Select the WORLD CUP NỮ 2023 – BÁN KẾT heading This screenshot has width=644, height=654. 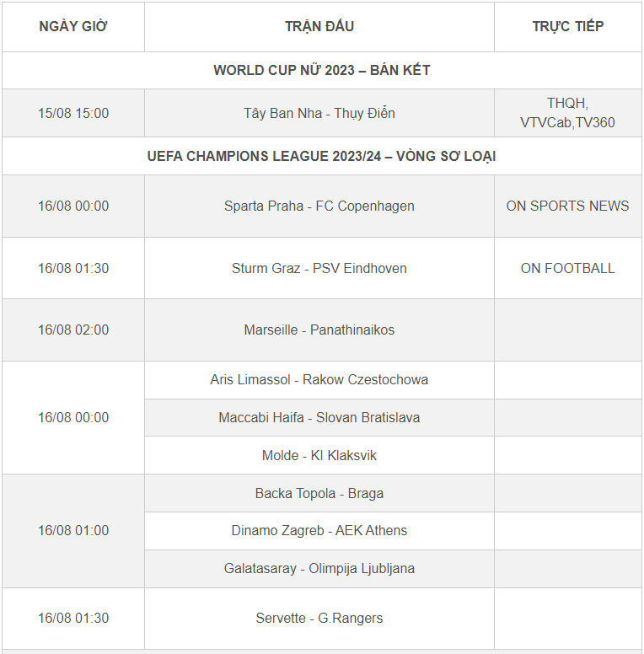pyautogui.click(x=321, y=70)
